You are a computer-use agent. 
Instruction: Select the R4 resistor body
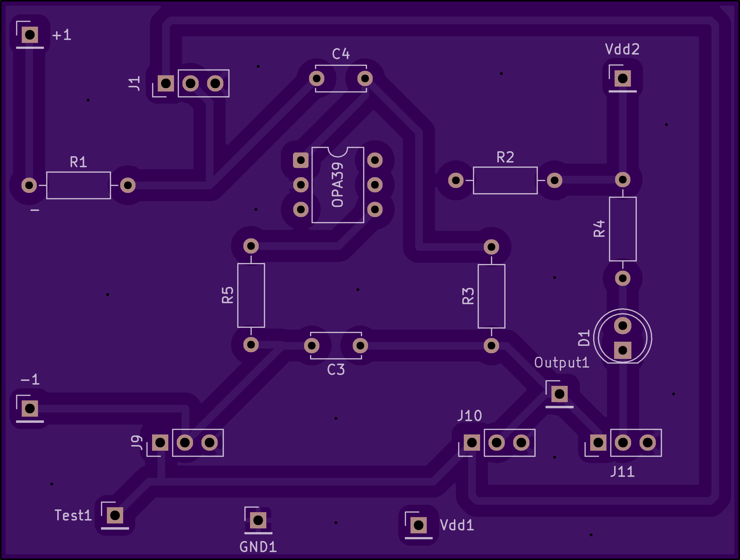[623, 229]
